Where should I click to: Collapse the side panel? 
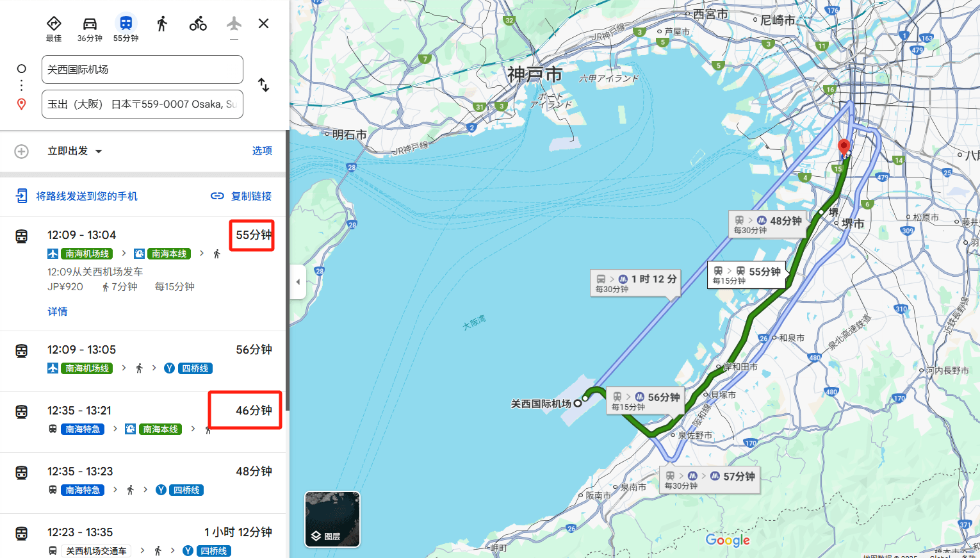(x=298, y=282)
